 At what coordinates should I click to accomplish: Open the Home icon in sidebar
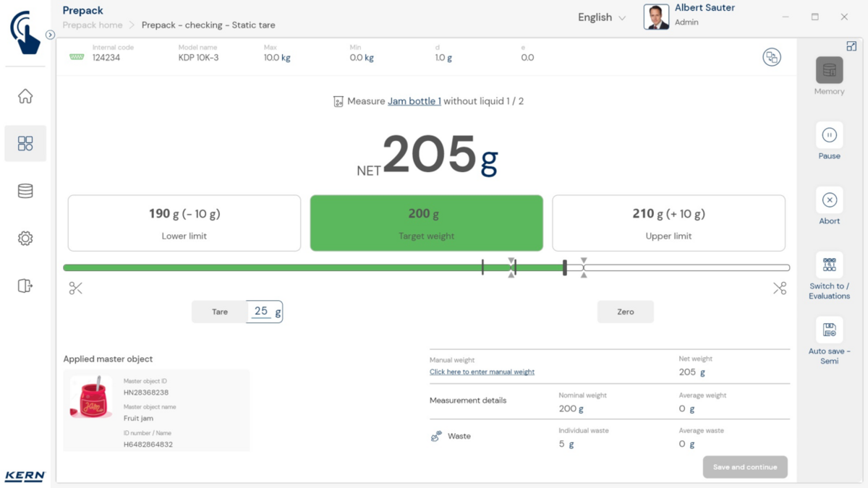tap(25, 96)
